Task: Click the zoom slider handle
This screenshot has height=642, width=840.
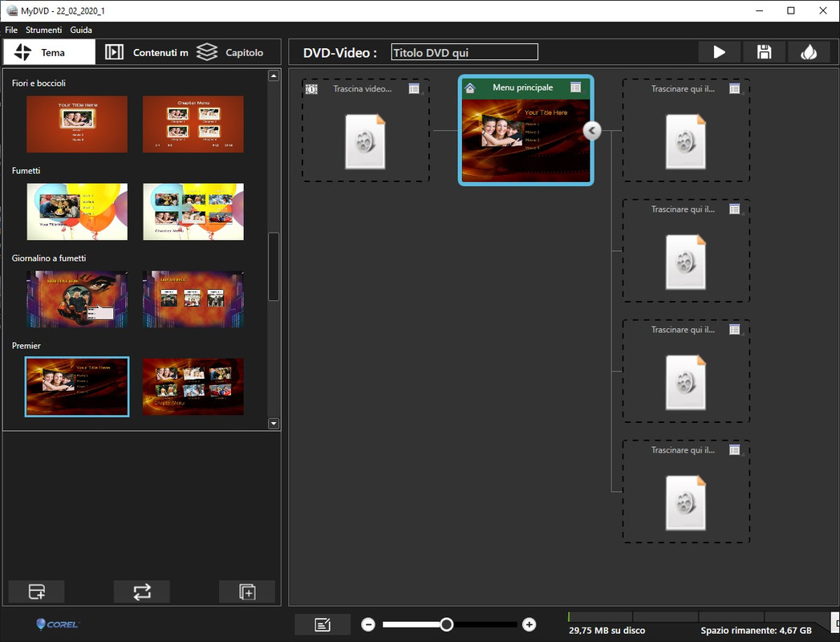Action: tap(447, 624)
